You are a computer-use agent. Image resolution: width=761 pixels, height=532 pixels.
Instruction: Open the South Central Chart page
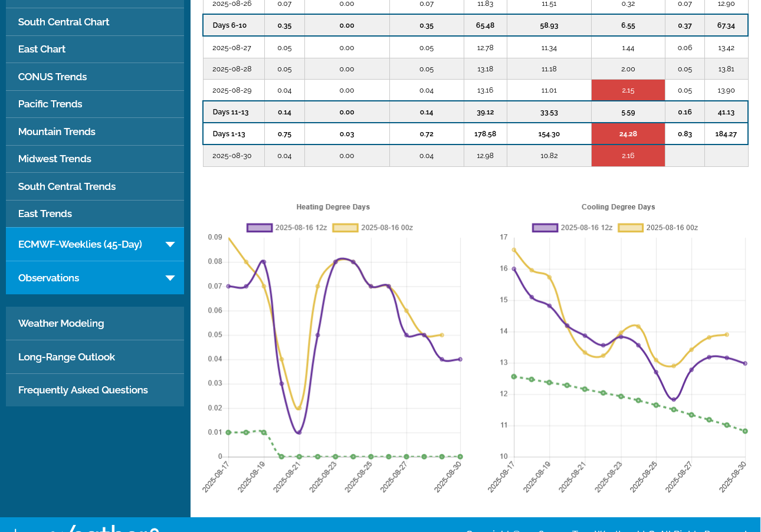pos(64,22)
